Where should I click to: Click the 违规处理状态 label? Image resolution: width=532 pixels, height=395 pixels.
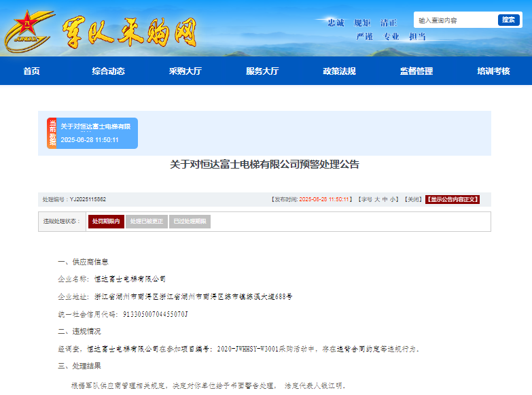[x=61, y=222]
